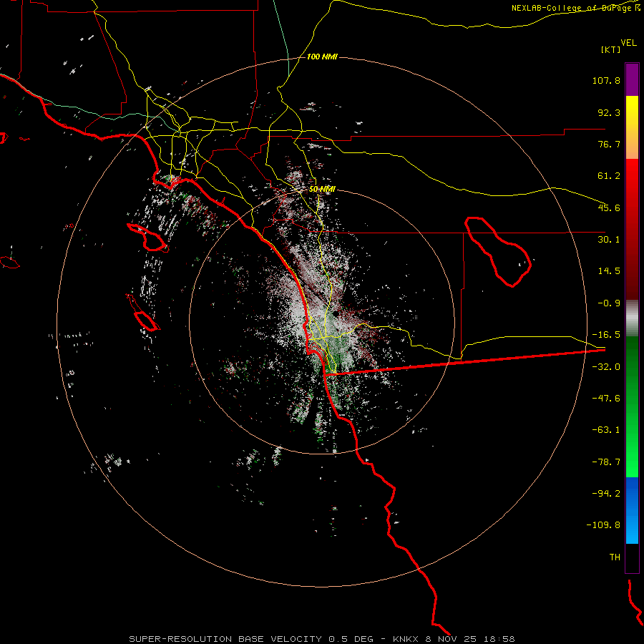This screenshot has height=644, width=644.
Task: Click the purple segment of the velocity scale
Action: coord(632,79)
